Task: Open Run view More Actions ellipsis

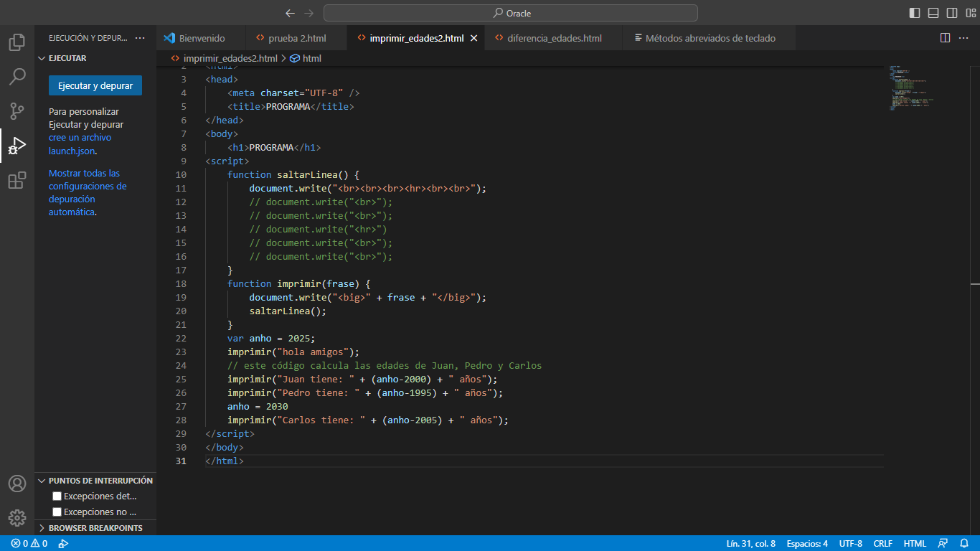Action: pos(140,38)
